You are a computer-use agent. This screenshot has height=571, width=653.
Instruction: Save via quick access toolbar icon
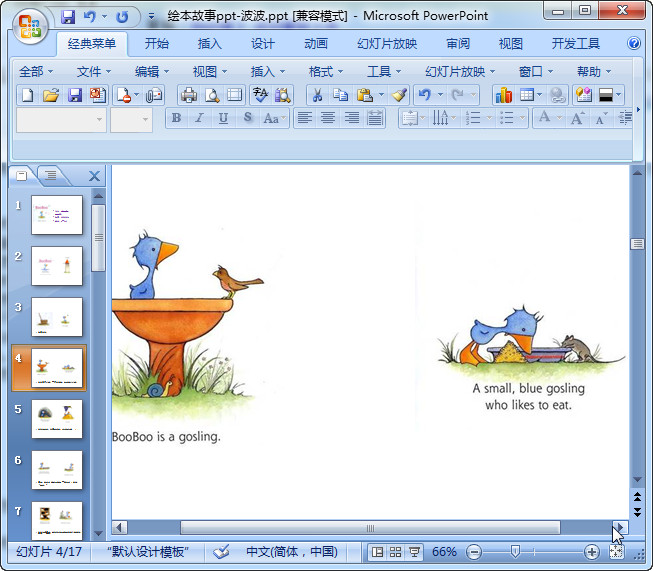pyautogui.click(x=68, y=16)
